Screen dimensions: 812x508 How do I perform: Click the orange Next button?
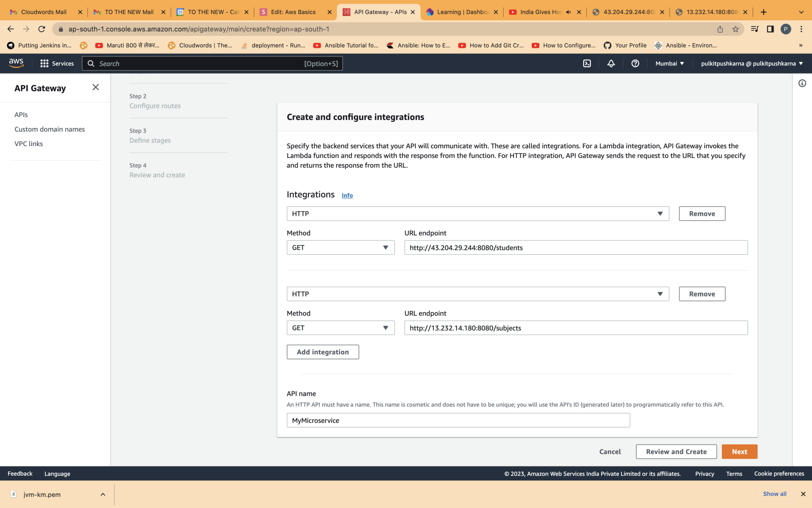[739, 452]
